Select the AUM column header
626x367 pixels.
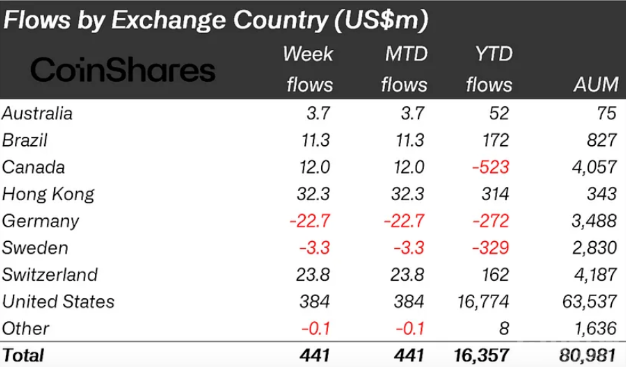click(596, 85)
